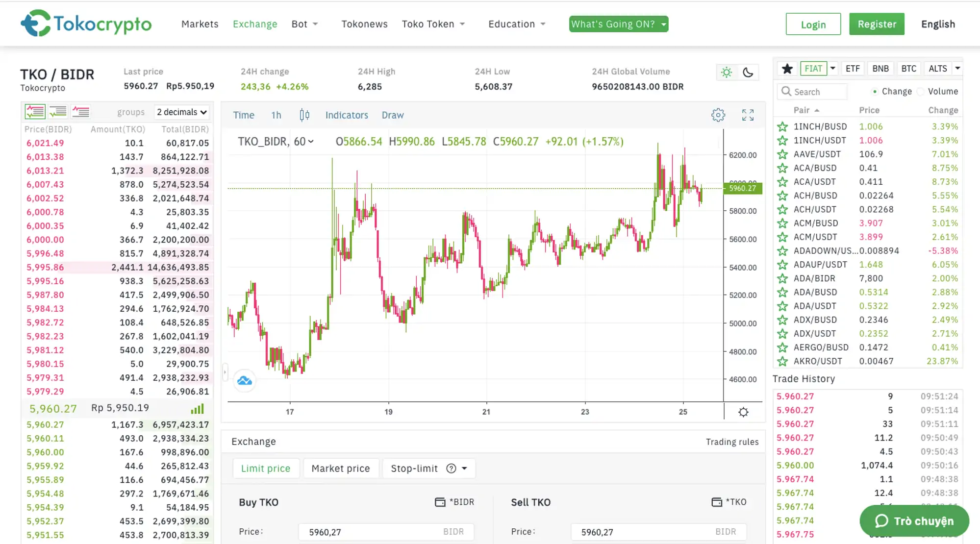Select Limit price tab
This screenshot has width=980, height=544.
pos(266,469)
